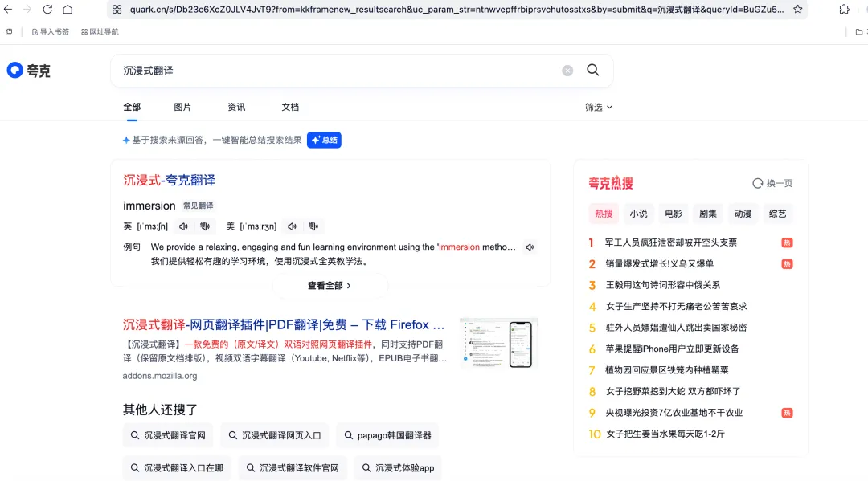The width and height of the screenshot is (868, 481).
Task: Select 电影 category in hot search
Action: point(674,214)
